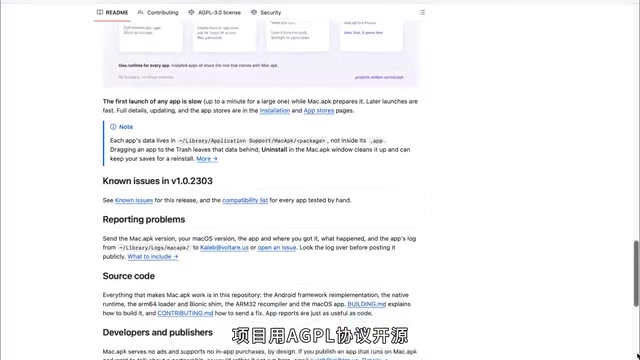Open the compatibility list link
This screenshot has width=640, height=360.
pos(245,200)
